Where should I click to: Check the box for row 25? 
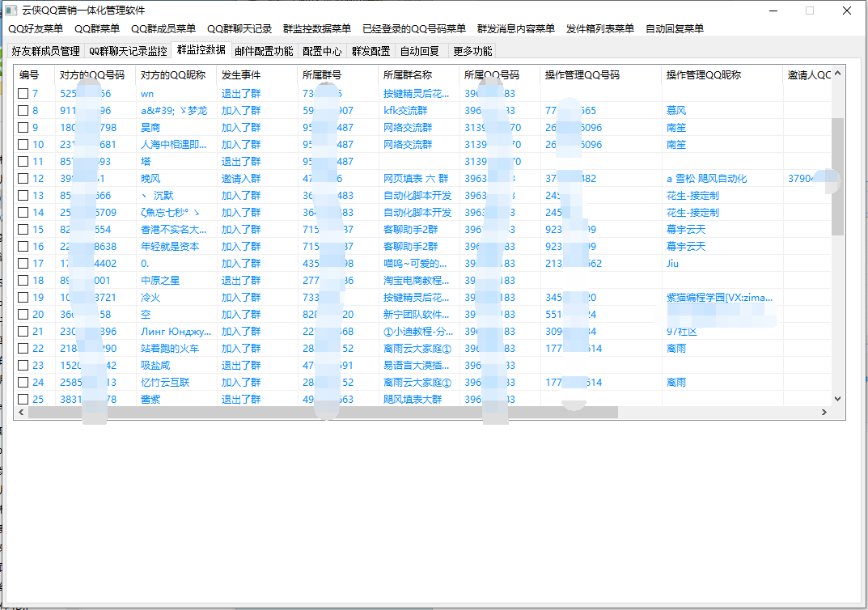point(23,399)
